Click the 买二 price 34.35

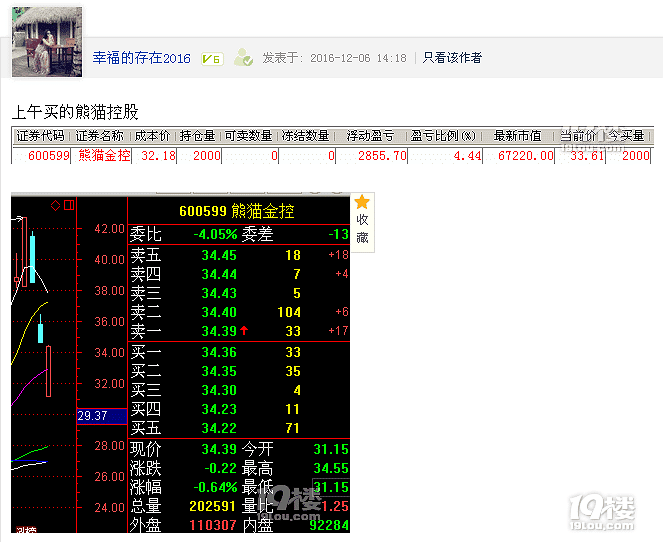coord(219,371)
